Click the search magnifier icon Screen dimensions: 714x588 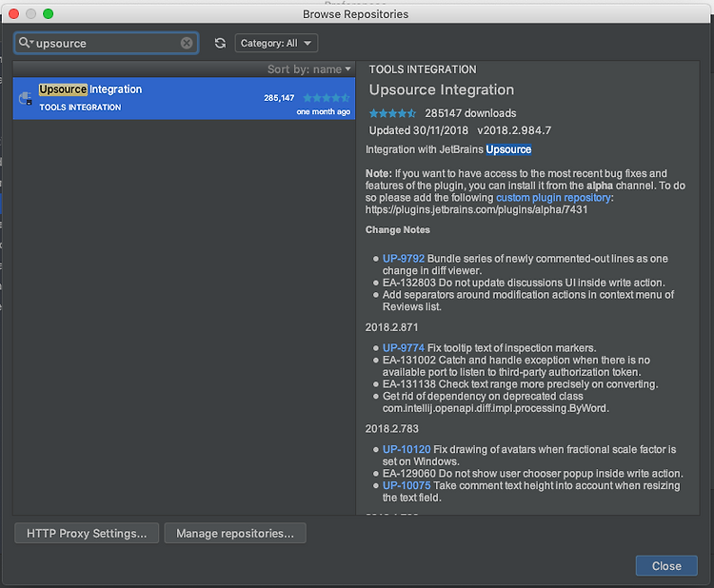pos(25,43)
